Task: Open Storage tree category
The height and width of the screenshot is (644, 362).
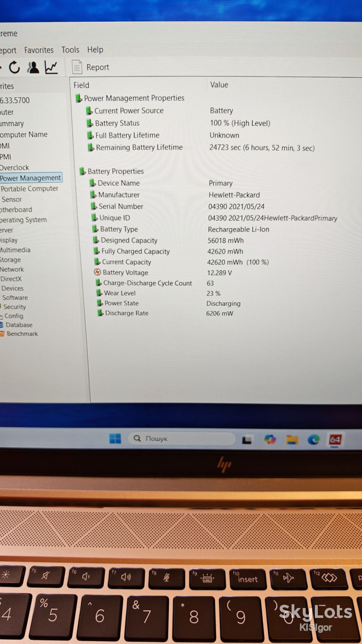Action: (10, 260)
